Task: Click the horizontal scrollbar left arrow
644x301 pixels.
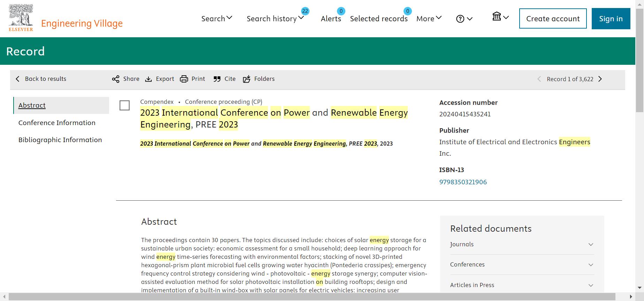Action: (4, 297)
